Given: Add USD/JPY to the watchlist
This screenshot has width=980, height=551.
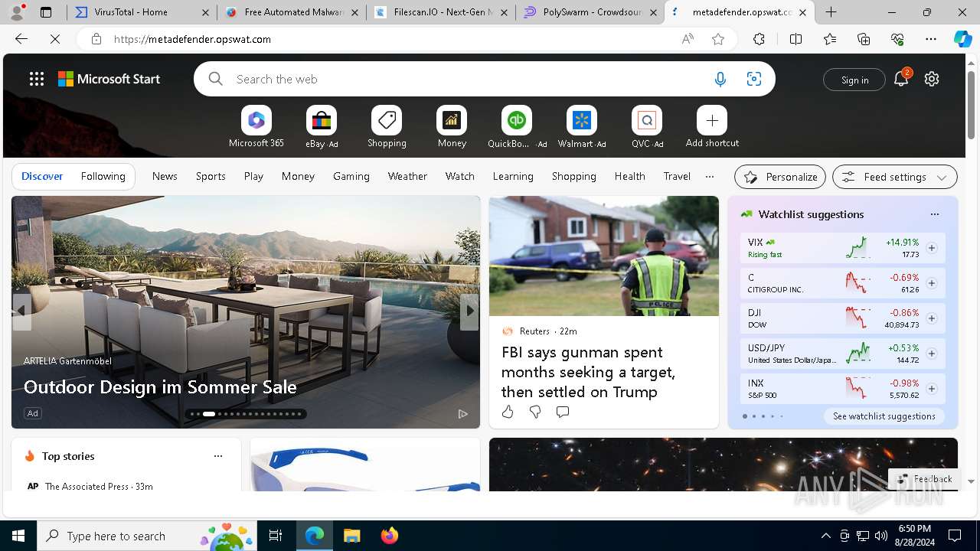Looking at the screenshot, I should pos(932,354).
